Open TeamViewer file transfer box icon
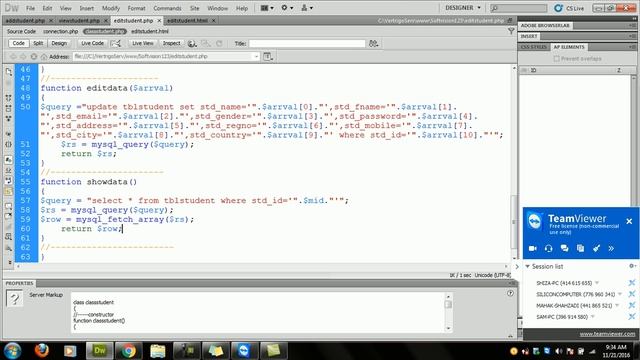This screenshot has width=640, height=360. click(580, 248)
